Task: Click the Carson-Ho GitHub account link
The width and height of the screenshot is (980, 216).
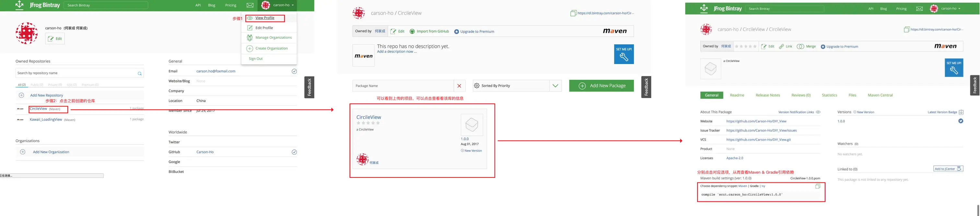Action: pyautogui.click(x=205, y=152)
